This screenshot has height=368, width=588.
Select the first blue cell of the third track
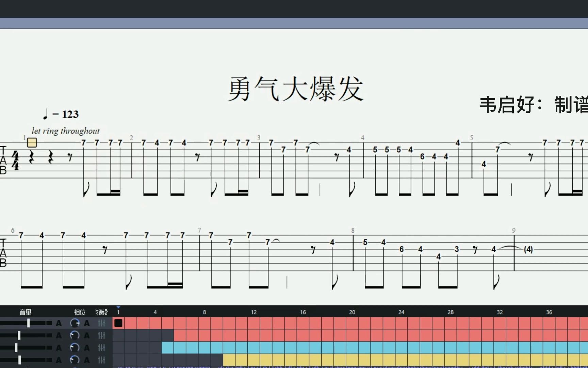coord(167,348)
